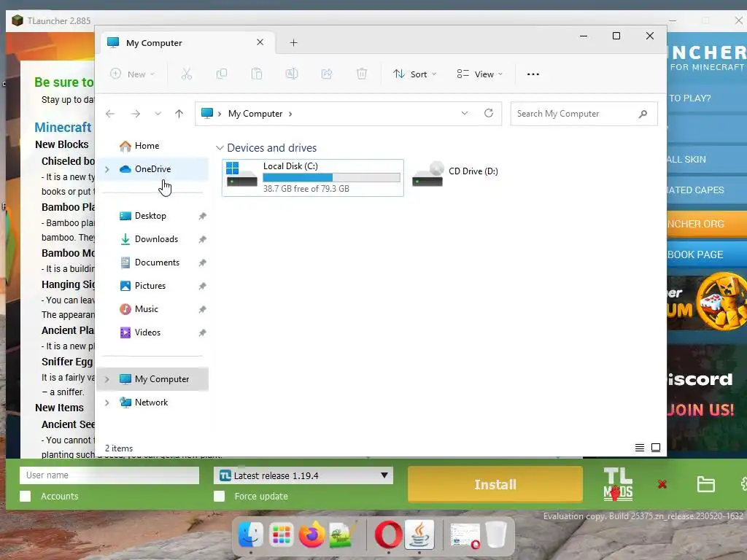Click the User name field in TLauncher
The image size is (747, 560).
tap(109, 475)
